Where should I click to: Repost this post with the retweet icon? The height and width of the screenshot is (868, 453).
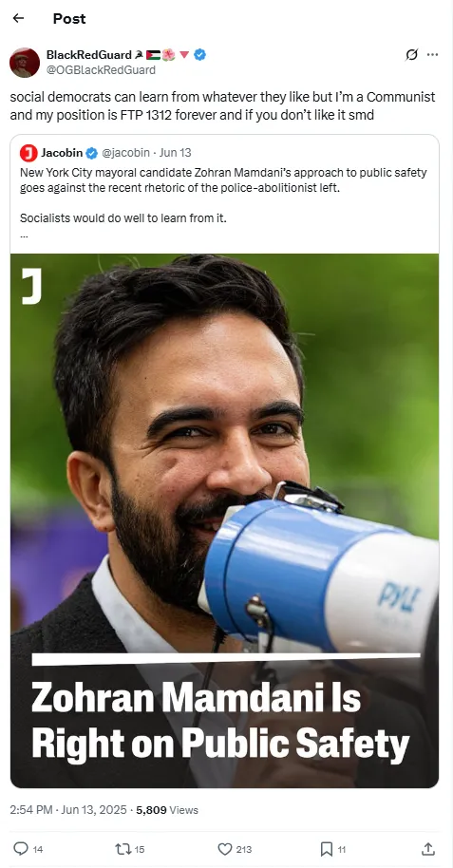tap(123, 849)
